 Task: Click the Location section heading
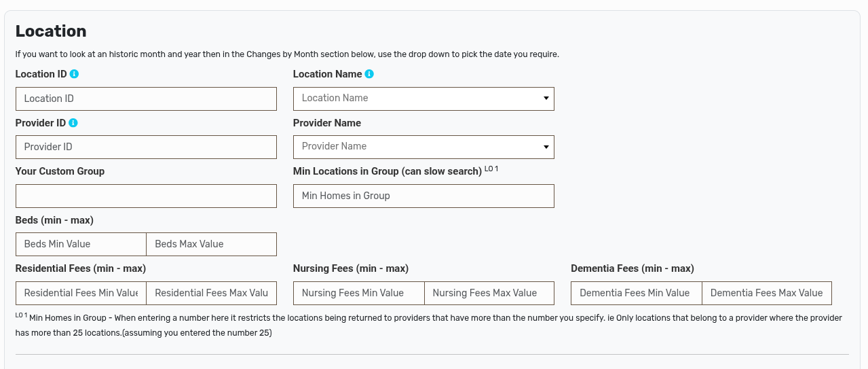[51, 31]
